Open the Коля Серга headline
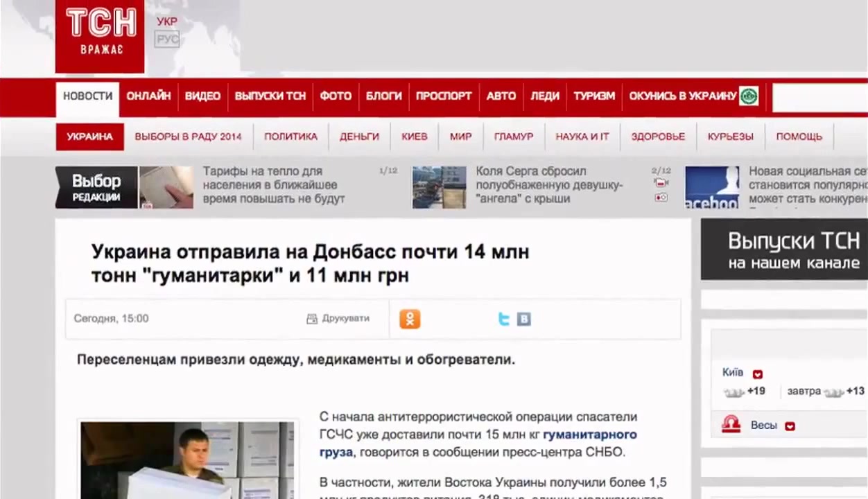Viewport: 868px width, 499px height. pyautogui.click(x=549, y=184)
